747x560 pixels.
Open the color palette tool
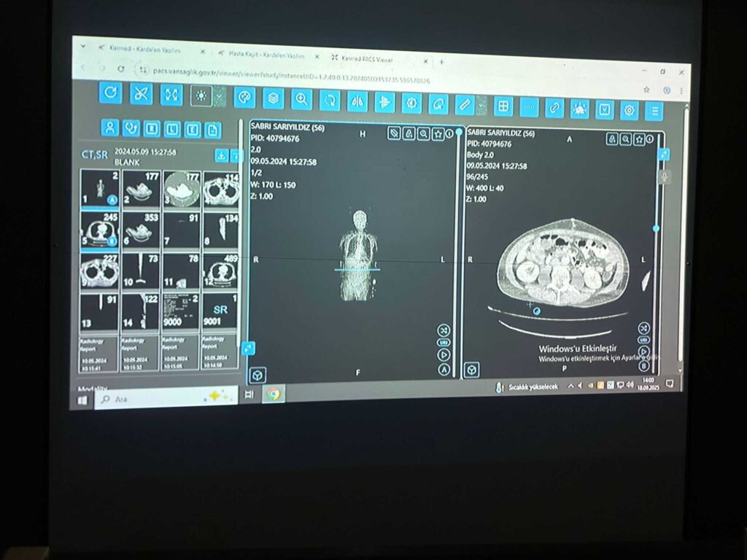(x=244, y=97)
